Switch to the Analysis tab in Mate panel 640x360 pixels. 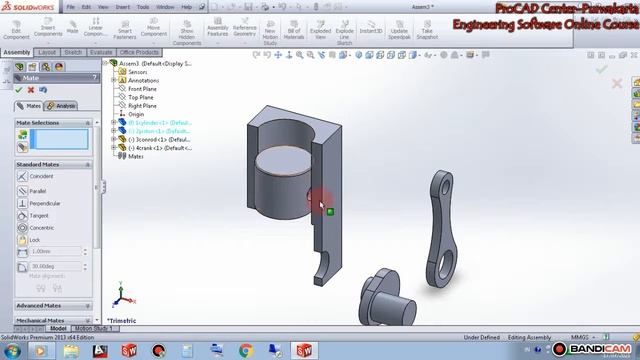click(x=61, y=106)
